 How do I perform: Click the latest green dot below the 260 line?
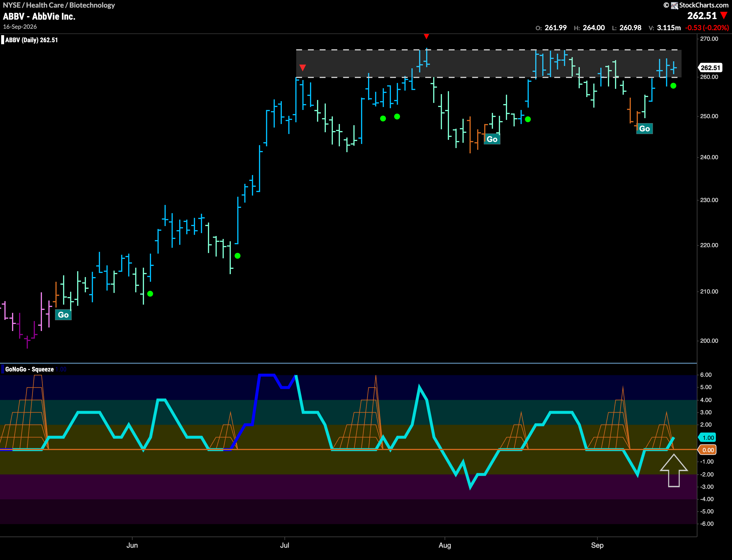[673, 86]
